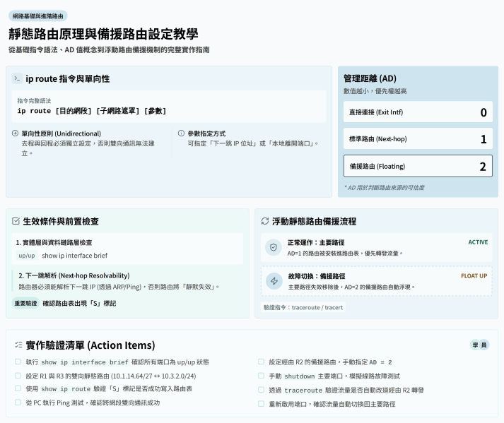Click the 下一跳解析 (Next-hop Resolvability) heading
The width and height of the screenshot is (504, 423).
[x=74, y=275]
